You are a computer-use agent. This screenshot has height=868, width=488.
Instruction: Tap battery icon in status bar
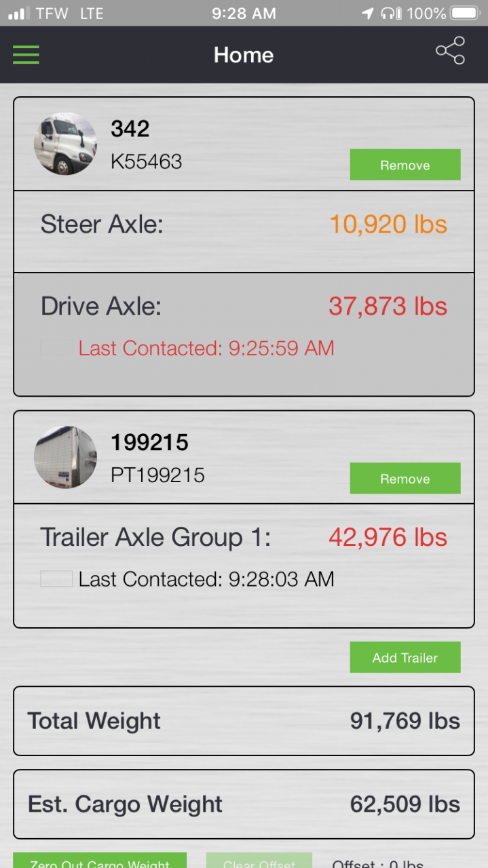[466, 13]
